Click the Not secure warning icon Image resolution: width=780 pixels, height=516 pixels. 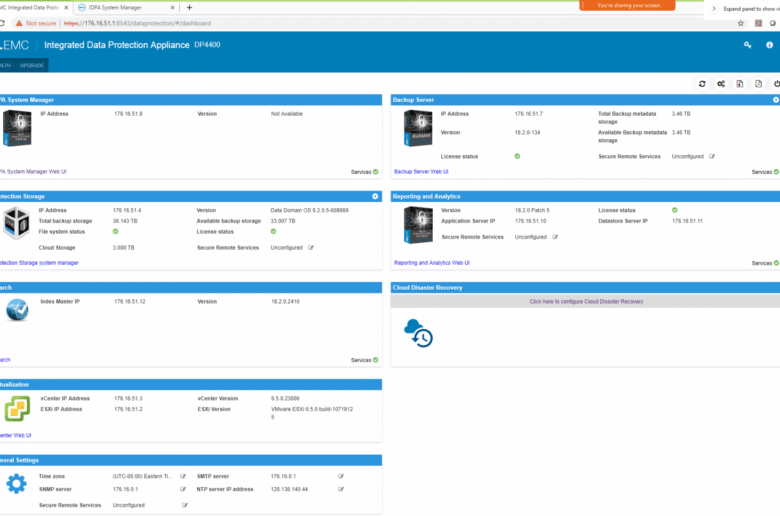(19, 23)
